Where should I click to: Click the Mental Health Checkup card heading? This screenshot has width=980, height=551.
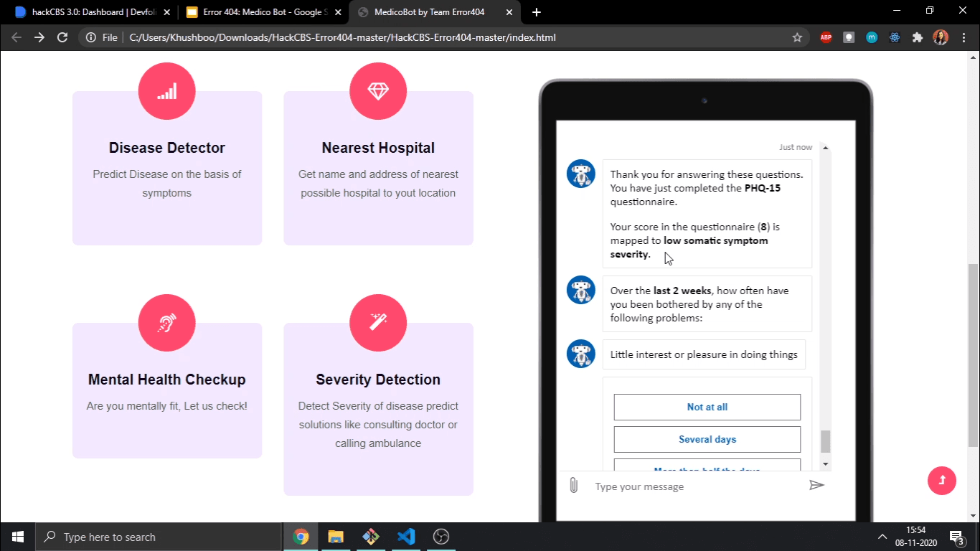point(167,380)
